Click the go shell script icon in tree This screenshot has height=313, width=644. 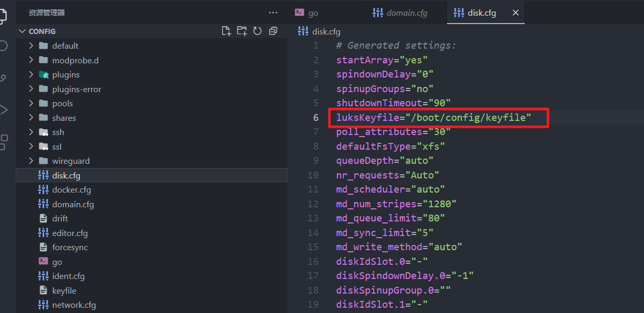(x=43, y=262)
